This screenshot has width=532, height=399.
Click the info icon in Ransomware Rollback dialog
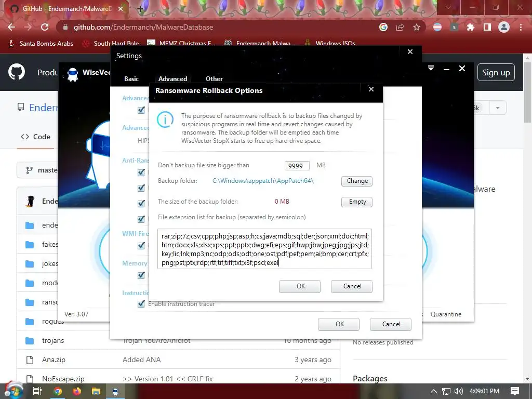pyautogui.click(x=165, y=119)
